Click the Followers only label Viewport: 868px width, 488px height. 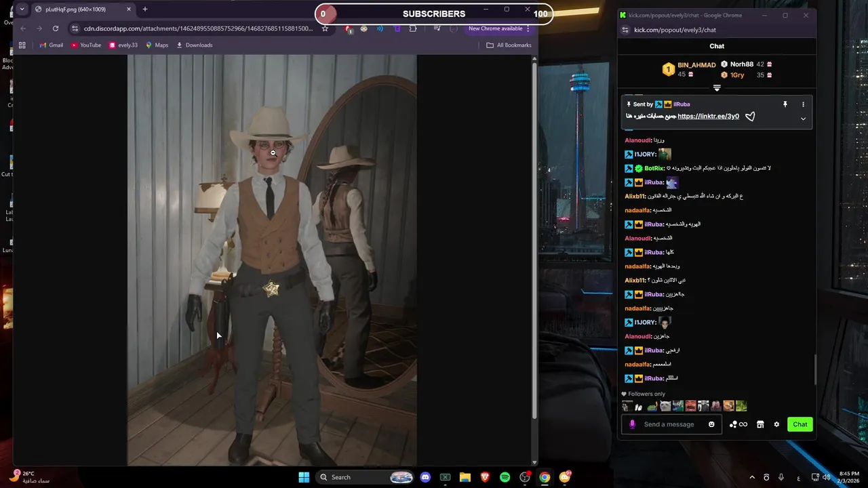(647, 394)
